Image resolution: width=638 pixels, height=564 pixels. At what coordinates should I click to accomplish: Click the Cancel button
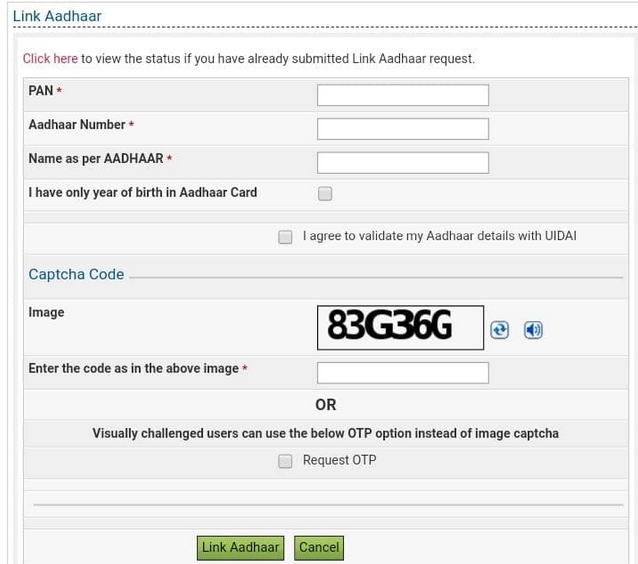point(319,548)
